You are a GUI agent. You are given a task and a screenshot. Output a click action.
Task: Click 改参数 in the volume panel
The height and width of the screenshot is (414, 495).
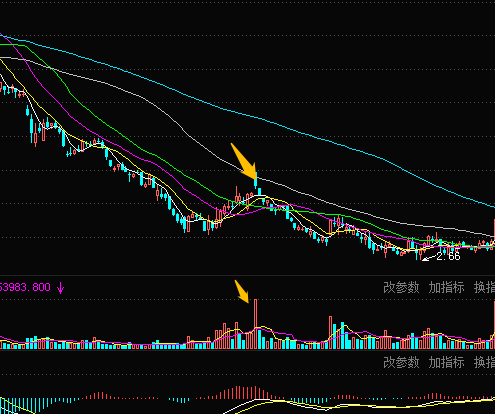tap(401, 287)
